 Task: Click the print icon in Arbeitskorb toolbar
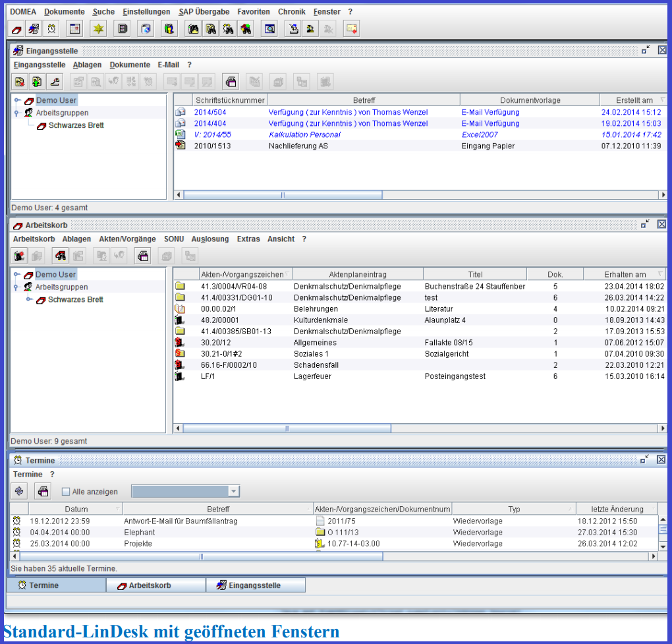[x=143, y=256]
